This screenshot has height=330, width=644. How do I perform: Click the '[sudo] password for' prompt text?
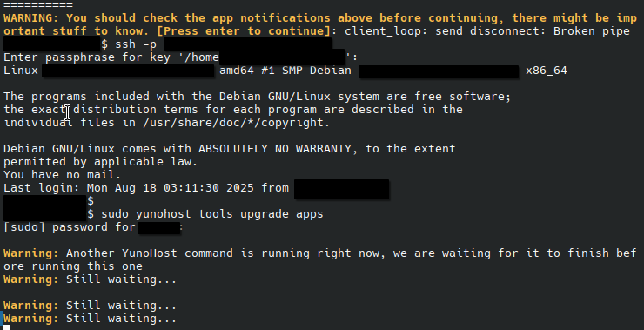click(x=70, y=227)
